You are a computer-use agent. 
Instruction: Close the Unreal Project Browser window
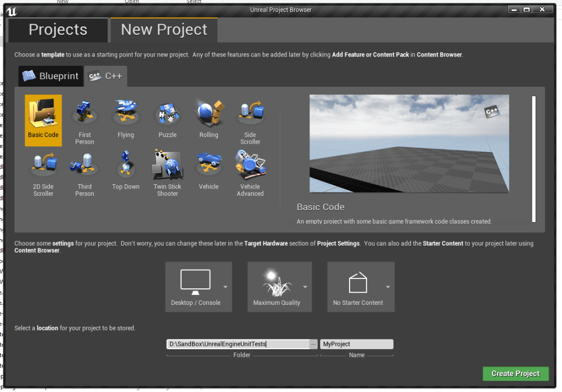tap(542, 10)
